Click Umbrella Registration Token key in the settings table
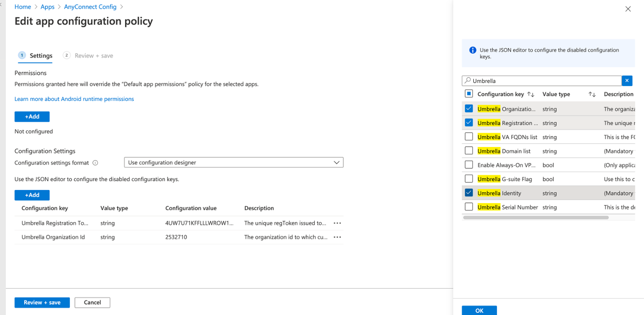Viewport: 644px width, 315px height. click(55, 223)
